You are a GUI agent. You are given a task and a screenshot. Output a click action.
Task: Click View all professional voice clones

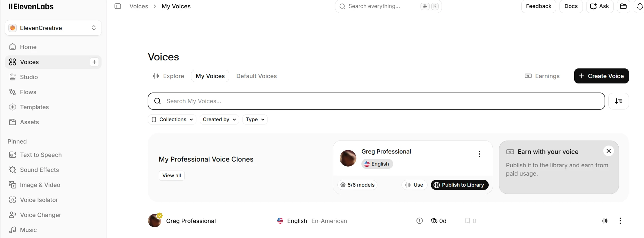[x=172, y=176]
